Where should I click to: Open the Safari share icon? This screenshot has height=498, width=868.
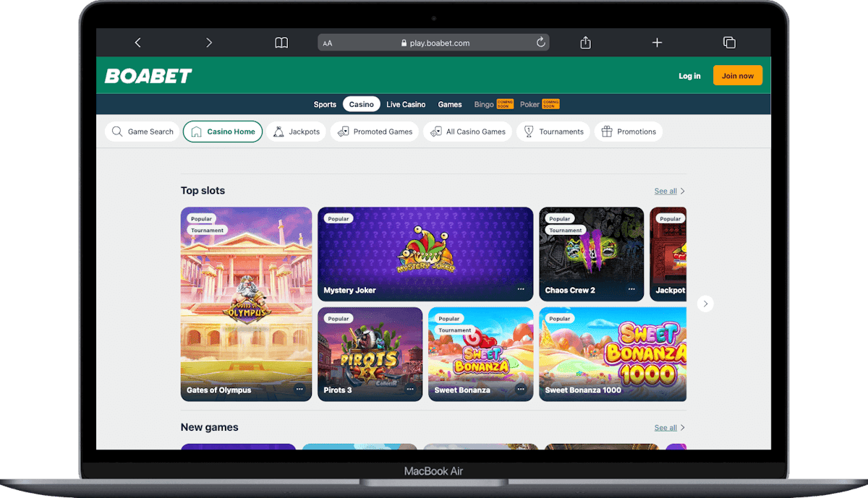tap(585, 43)
